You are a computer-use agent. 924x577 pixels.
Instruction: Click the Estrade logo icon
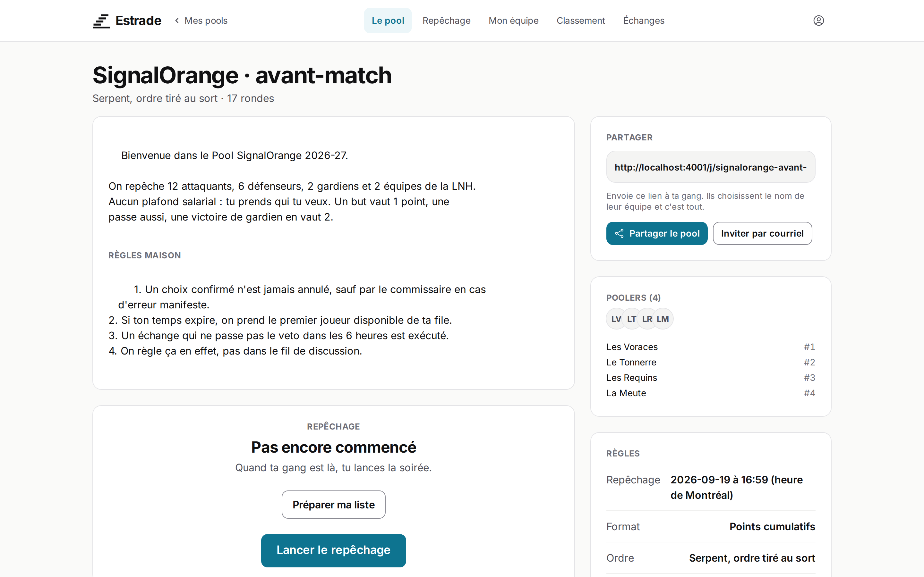click(x=101, y=21)
